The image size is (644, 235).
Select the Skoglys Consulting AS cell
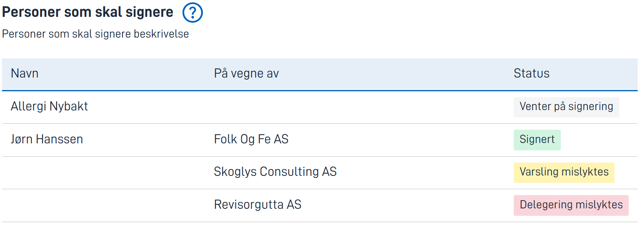point(275,172)
